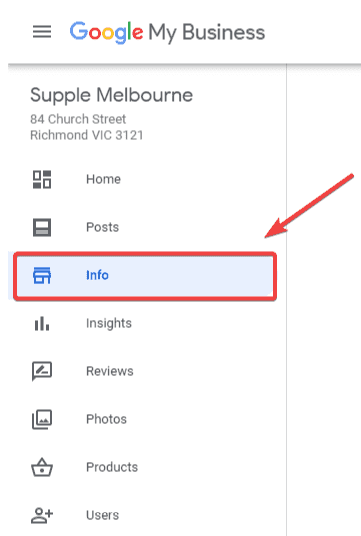Viewport: 361px width, 536px height.
Task: Click the Reviews speech bubble icon
Action: (x=42, y=371)
